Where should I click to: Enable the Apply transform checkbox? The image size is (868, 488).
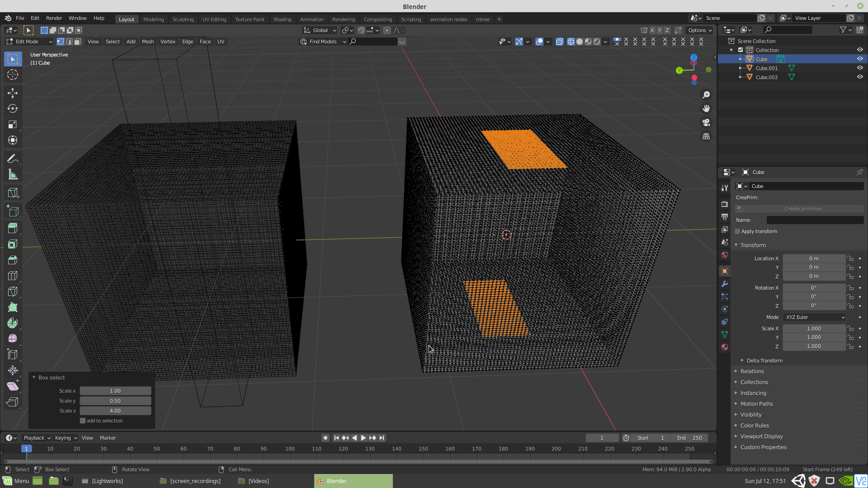tap(737, 231)
